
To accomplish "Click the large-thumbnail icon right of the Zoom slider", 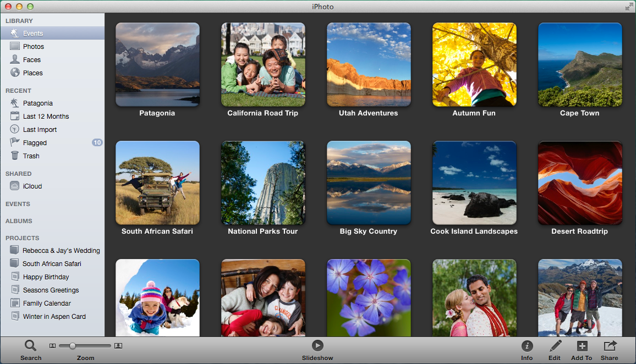I will [x=118, y=346].
